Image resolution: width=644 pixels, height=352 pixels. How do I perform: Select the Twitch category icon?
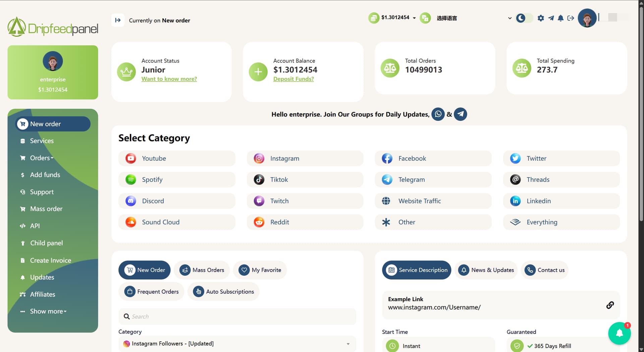click(x=259, y=201)
